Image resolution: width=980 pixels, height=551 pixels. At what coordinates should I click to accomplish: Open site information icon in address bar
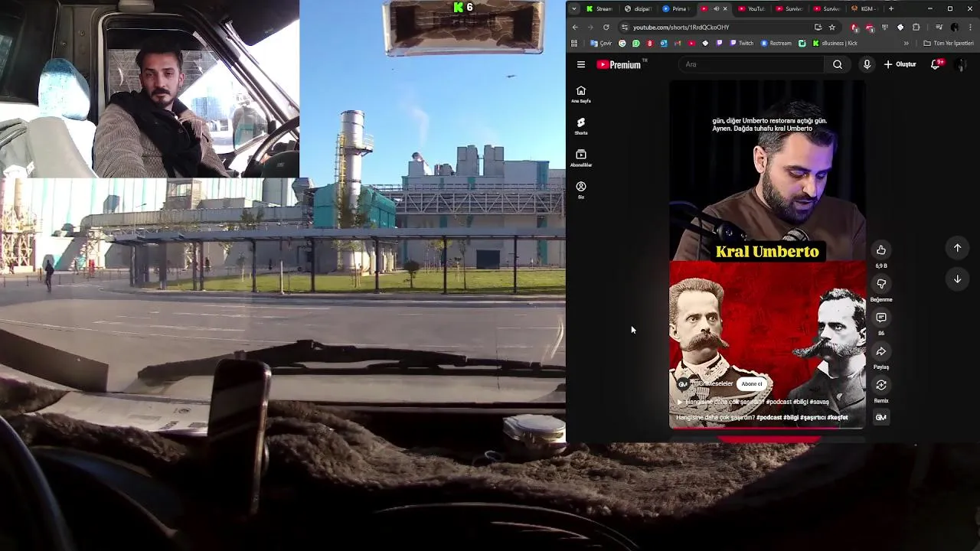[x=625, y=28]
